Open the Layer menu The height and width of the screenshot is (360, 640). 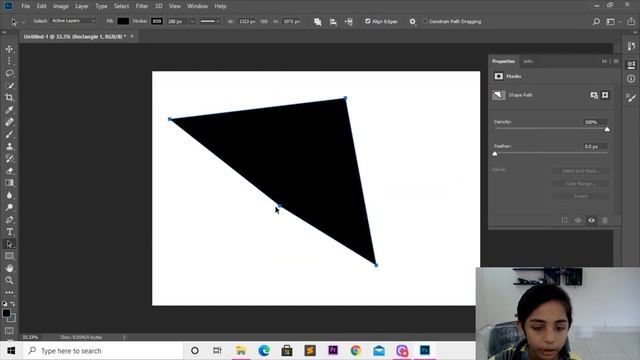pos(82,6)
